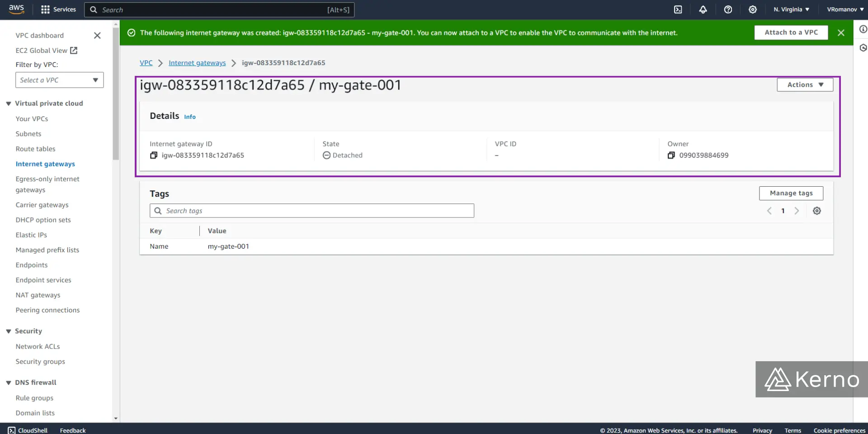
Task: Select Internet gateways in sidebar
Action: pyautogui.click(x=45, y=164)
